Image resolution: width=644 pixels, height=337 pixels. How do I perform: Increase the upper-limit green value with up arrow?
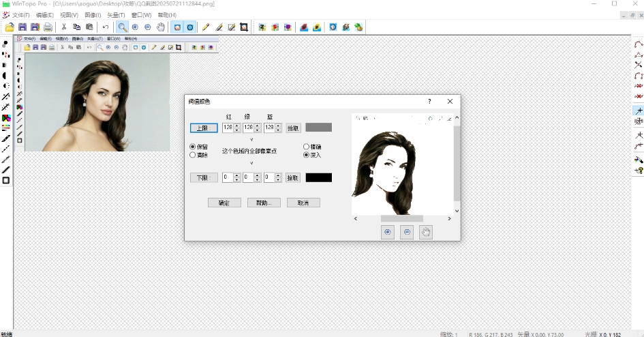(x=258, y=126)
